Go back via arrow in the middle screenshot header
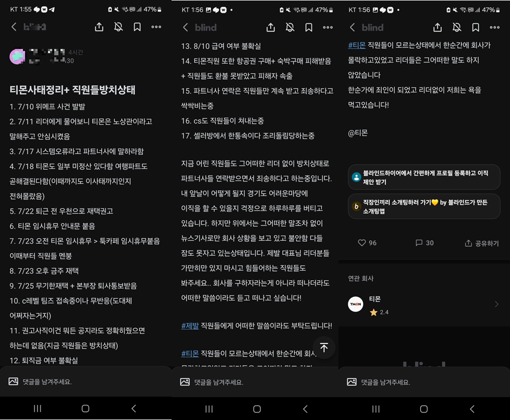Image resolution: width=510 pixels, height=420 pixels. [186, 27]
